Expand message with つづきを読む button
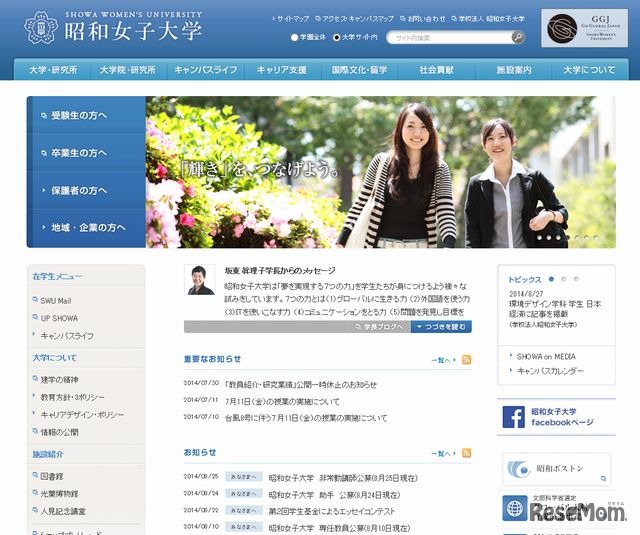 click(441, 326)
